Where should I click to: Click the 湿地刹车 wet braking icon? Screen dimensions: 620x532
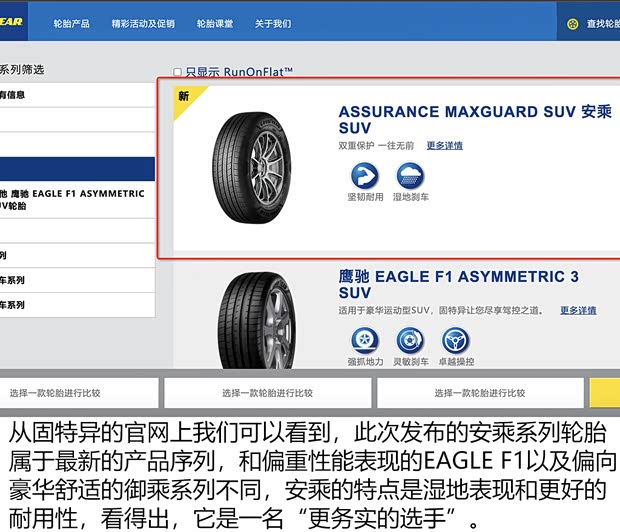point(410,176)
